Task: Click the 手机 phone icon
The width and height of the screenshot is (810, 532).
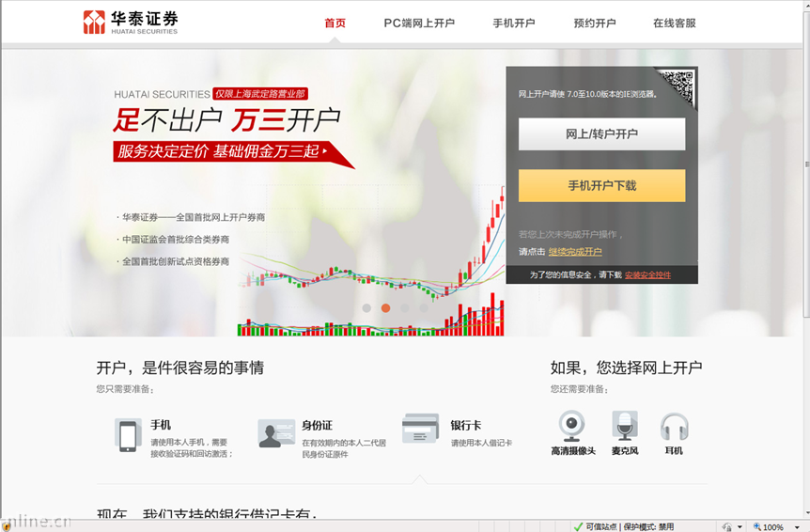Action: tap(128, 435)
